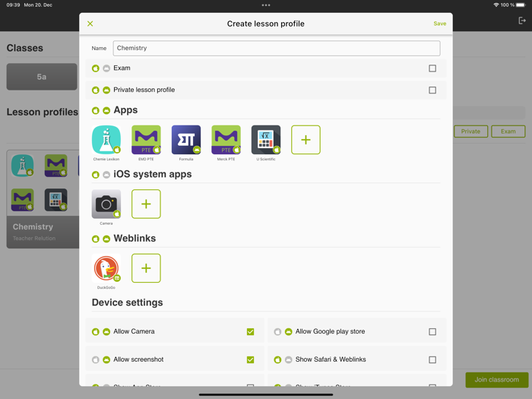The height and width of the screenshot is (399, 532).
Task: Add a new app with the plus tile in Apps
Action: pos(306,140)
